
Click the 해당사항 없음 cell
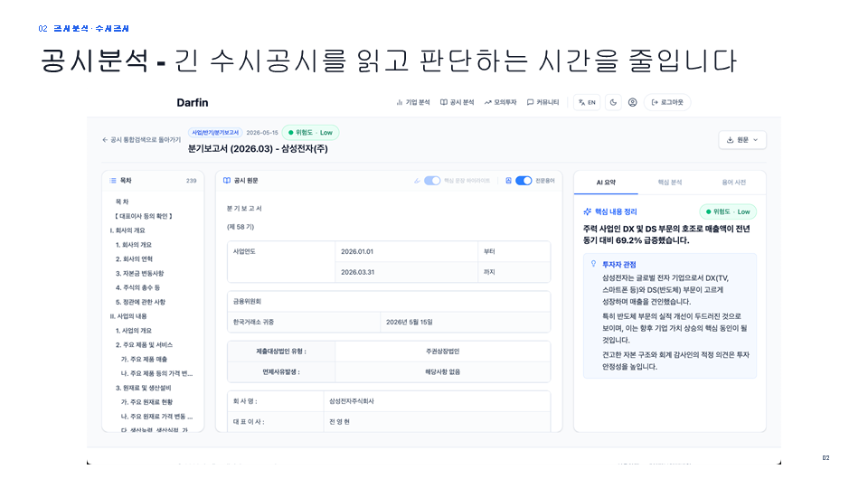pyautogui.click(x=442, y=371)
